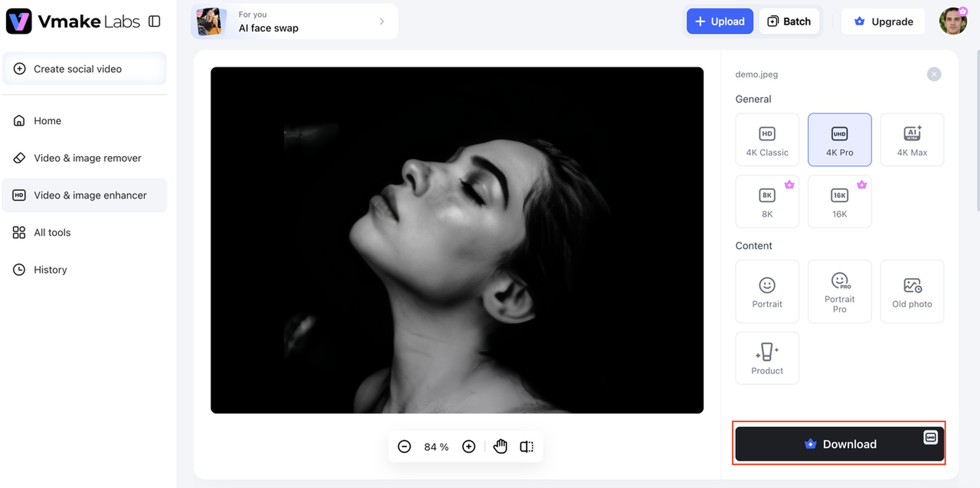Expand the For you chevron arrow
The width and height of the screenshot is (980, 488).
click(382, 21)
